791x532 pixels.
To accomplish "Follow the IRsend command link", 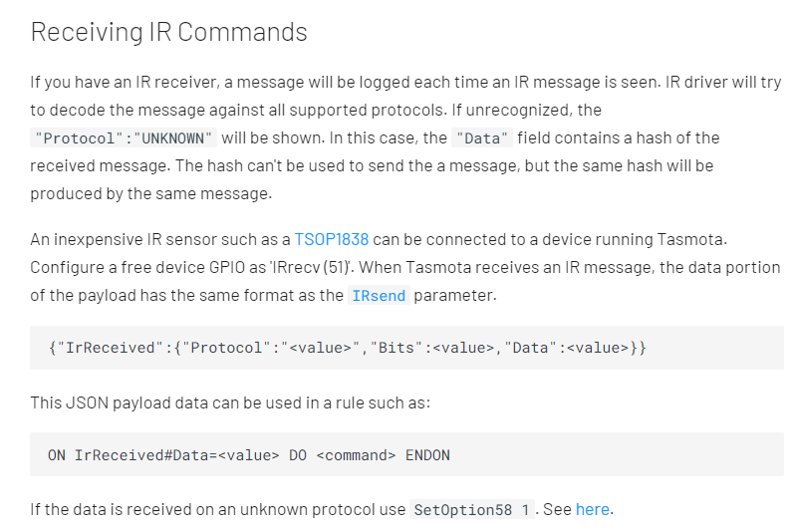I will (379, 296).
